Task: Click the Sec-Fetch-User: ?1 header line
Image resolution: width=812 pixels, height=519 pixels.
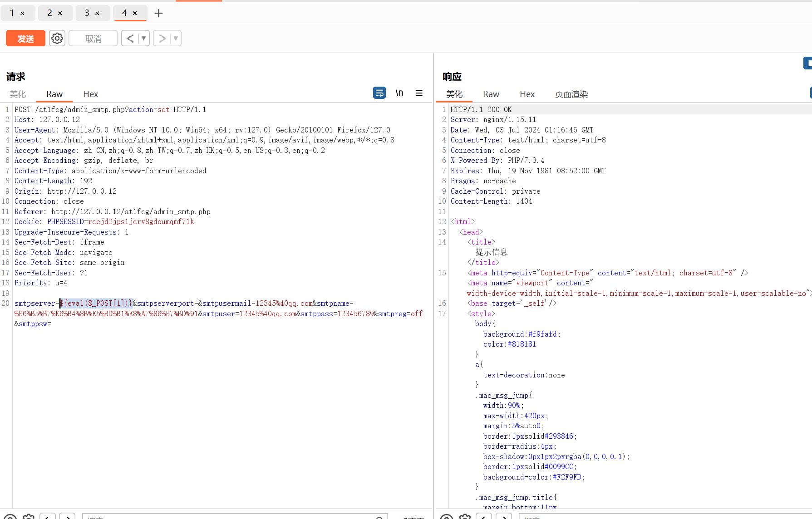Action: 51,273
